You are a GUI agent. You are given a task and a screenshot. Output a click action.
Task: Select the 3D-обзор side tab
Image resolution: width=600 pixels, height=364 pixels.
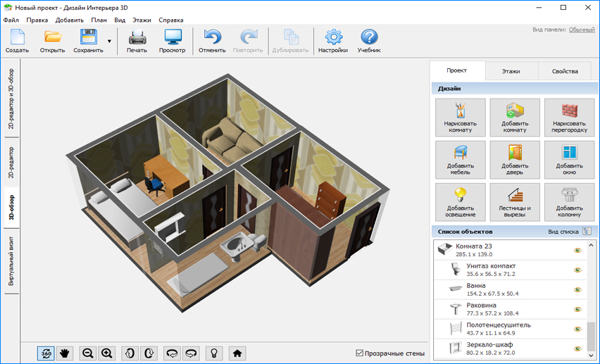11,207
